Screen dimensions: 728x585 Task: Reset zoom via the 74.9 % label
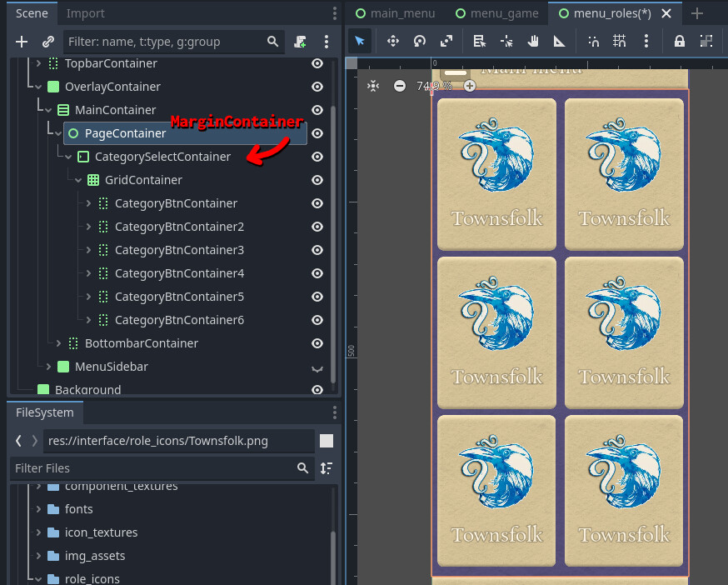(x=434, y=86)
